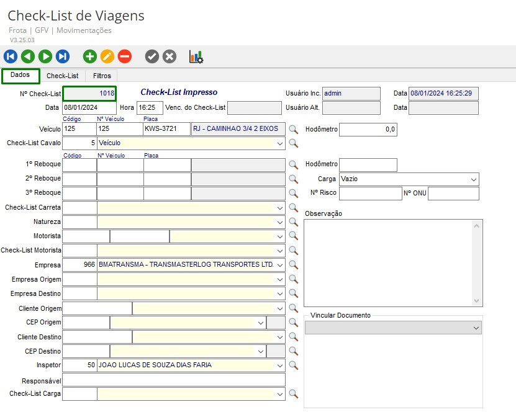Add a new check-list record

90,56
